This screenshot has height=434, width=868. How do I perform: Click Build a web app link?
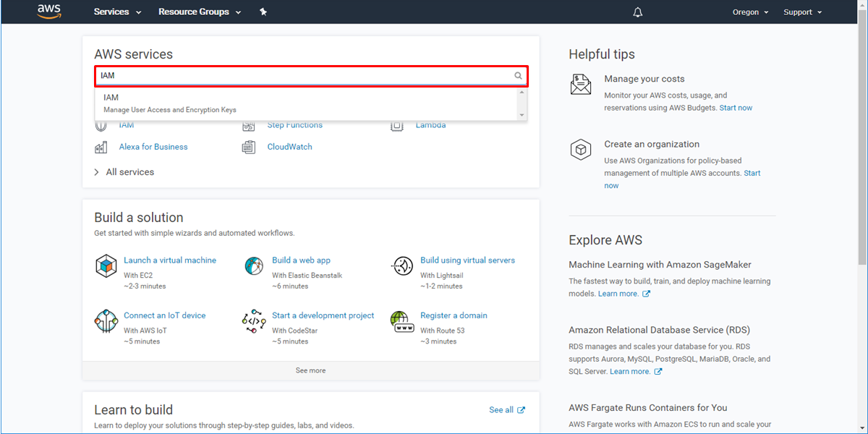point(301,260)
